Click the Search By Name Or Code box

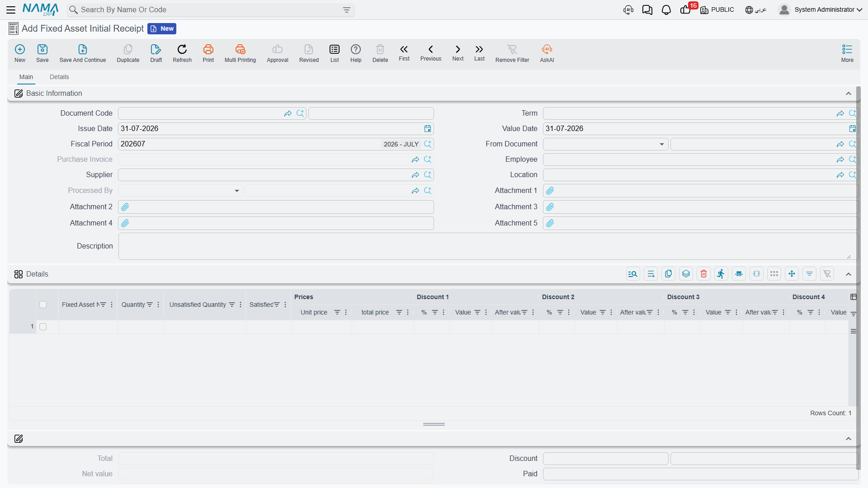[x=210, y=10]
